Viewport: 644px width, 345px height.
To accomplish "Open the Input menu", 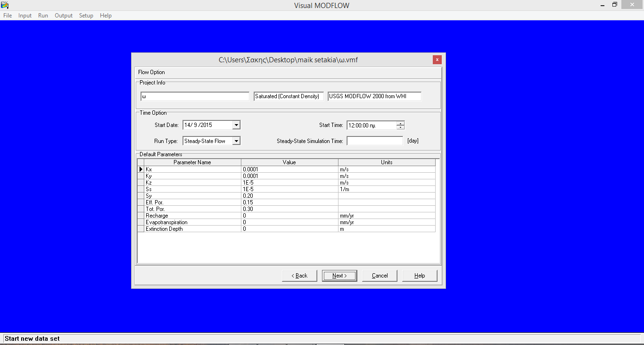I will (x=25, y=16).
